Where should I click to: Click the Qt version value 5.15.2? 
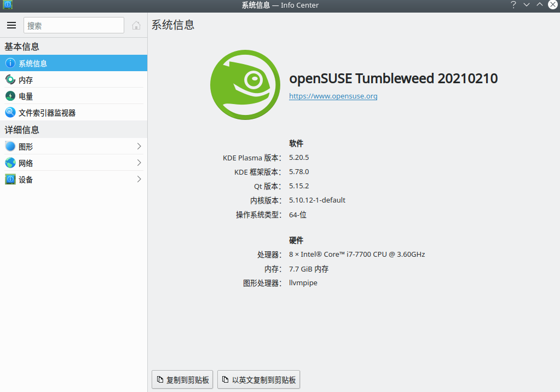(x=299, y=186)
